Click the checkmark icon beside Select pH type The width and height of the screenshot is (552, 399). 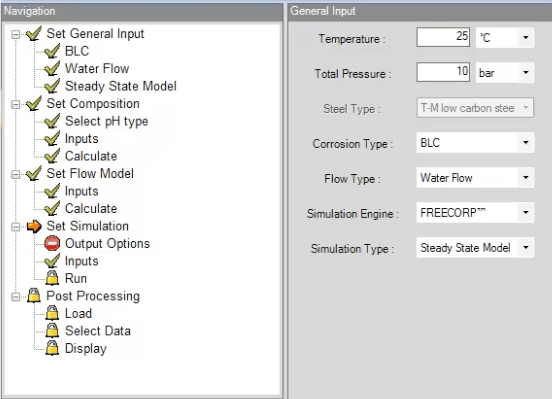click(52, 121)
